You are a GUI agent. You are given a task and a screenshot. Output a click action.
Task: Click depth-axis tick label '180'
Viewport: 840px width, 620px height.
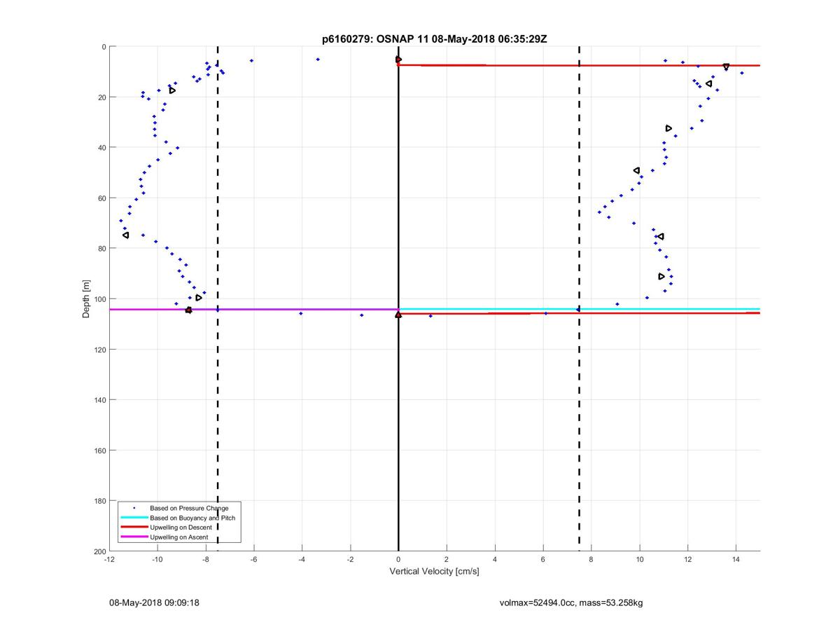pyautogui.click(x=99, y=501)
